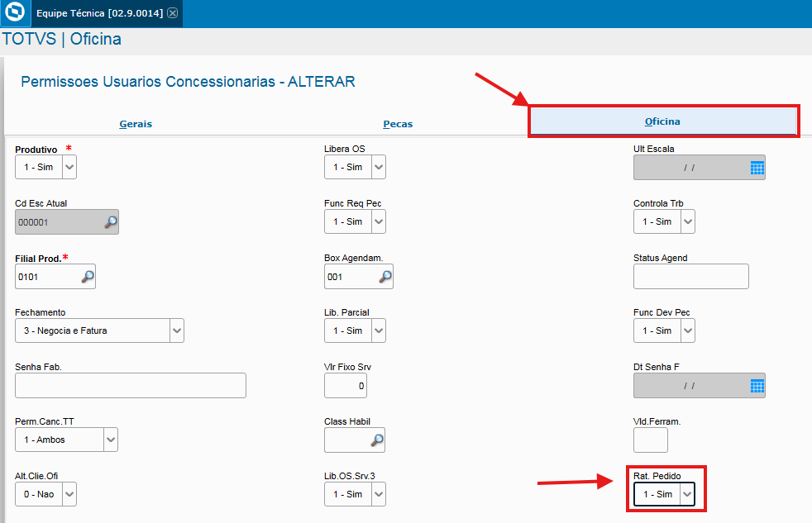Close the Equipe Técnica tab
The width and height of the screenshot is (812, 523).
pyautogui.click(x=172, y=13)
